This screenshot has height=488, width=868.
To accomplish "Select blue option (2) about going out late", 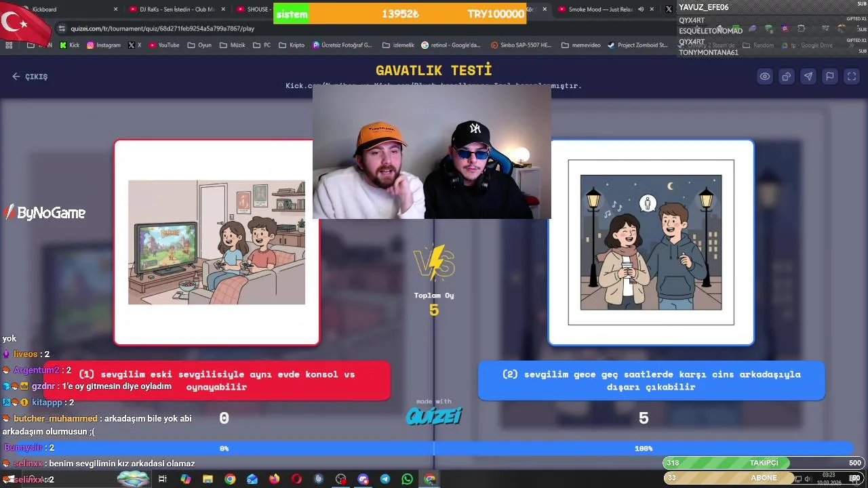I will 651,380.
